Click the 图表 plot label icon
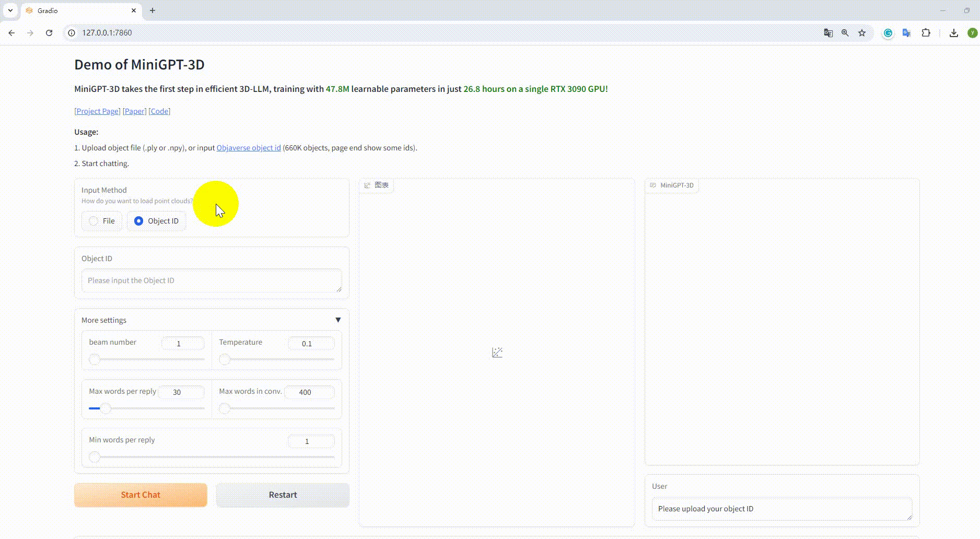Image resolution: width=980 pixels, height=539 pixels. click(368, 185)
